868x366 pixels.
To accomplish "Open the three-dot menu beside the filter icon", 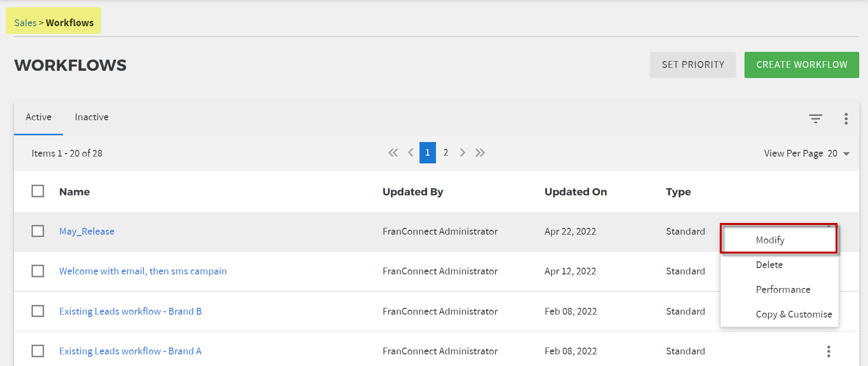I will [x=846, y=119].
